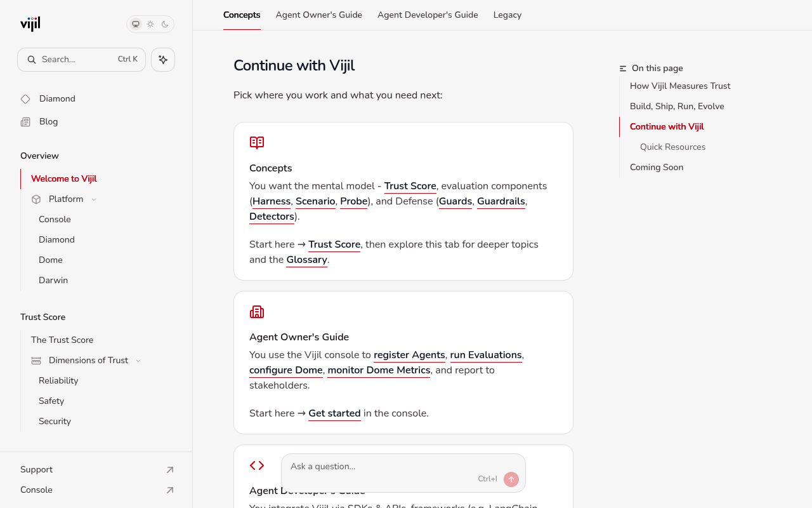Screen dimensions: 812x508
Task: Click the Concepts card heading
Action: point(271,168)
